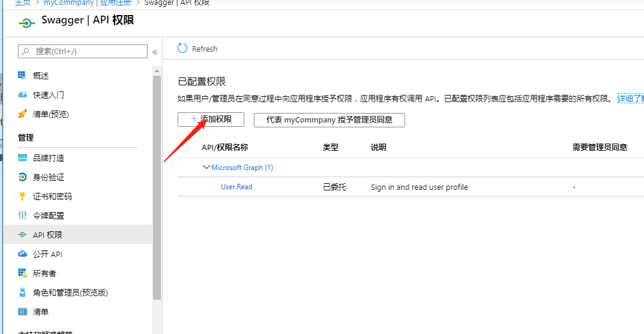Screen dimensions: 644x334
Task: Open the Microsoft Graph (1) link
Action: [242, 168]
